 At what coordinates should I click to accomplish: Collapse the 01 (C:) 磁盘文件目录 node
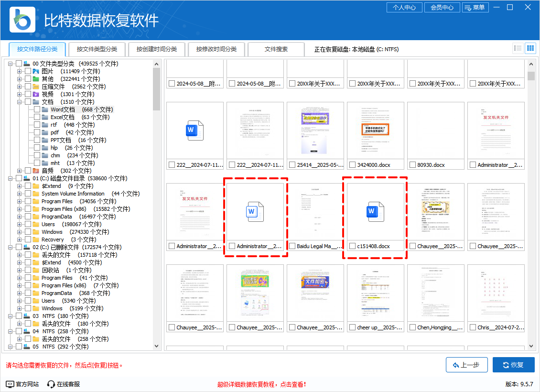pyautogui.click(x=11, y=178)
